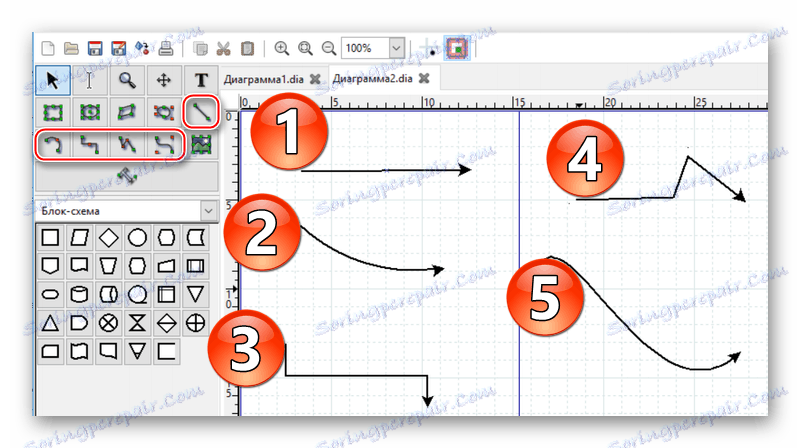Pick the parallelogram input/output shape
Viewport: 800px width, 448px height.
coord(79,237)
